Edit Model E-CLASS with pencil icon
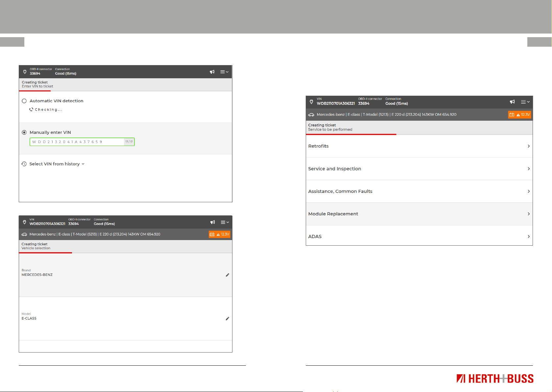The height and width of the screenshot is (392, 552). click(x=227, y=319)
